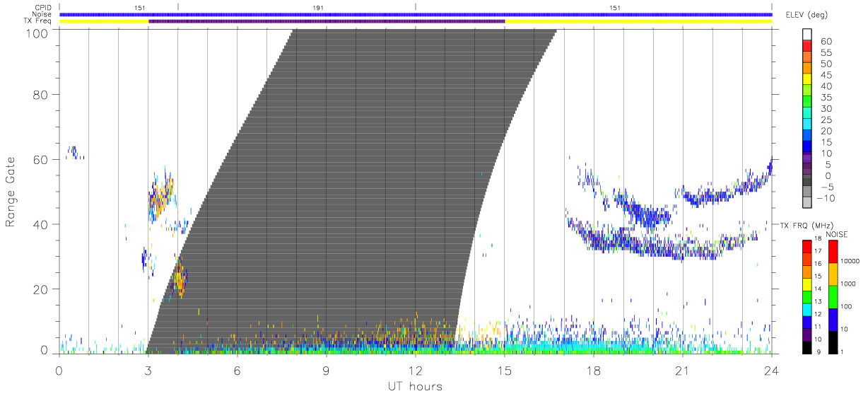Click the yellow swatch in ELEV colorbar
Viewport: 868px width, 401px height.
pos(807,79)
